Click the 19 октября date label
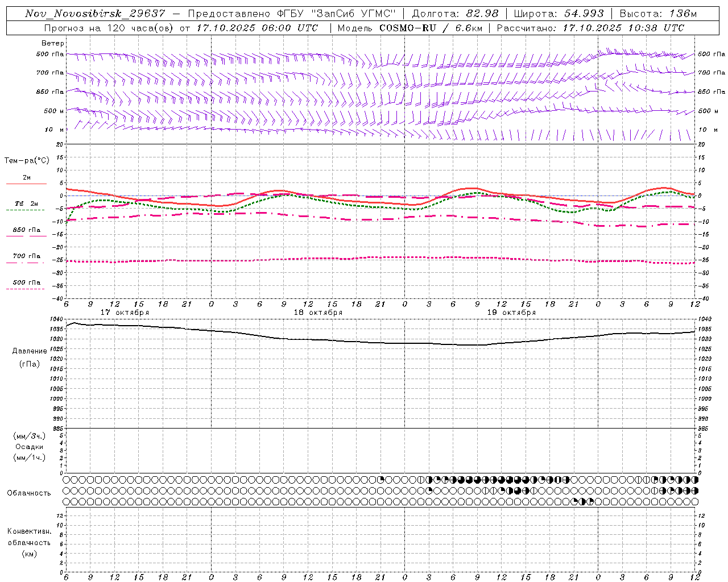Screen dimensions: 728x582 tap(512, 313)
